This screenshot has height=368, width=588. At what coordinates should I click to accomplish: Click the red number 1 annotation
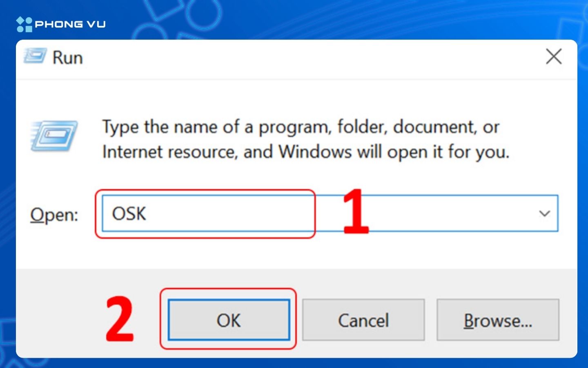coord(356,211)
